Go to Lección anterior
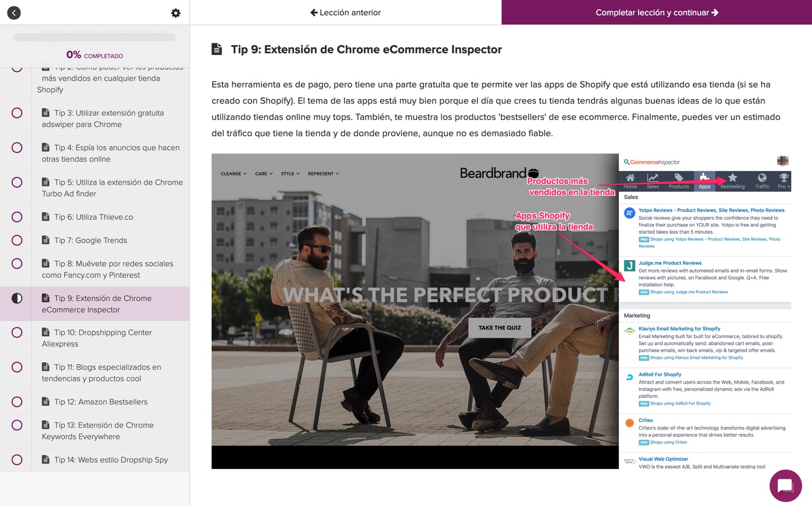 (x=346, y=12)
